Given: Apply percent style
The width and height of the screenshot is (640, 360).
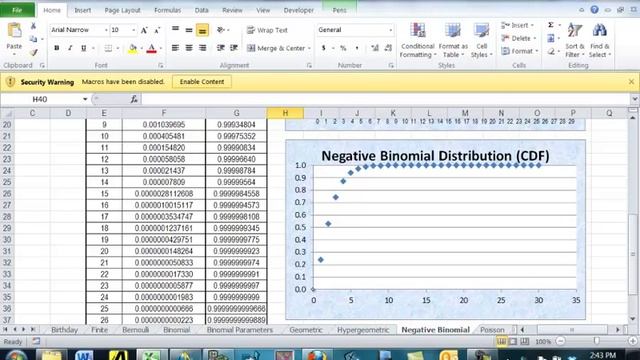Looking at the screenshot, I should [x=343, y=48].
